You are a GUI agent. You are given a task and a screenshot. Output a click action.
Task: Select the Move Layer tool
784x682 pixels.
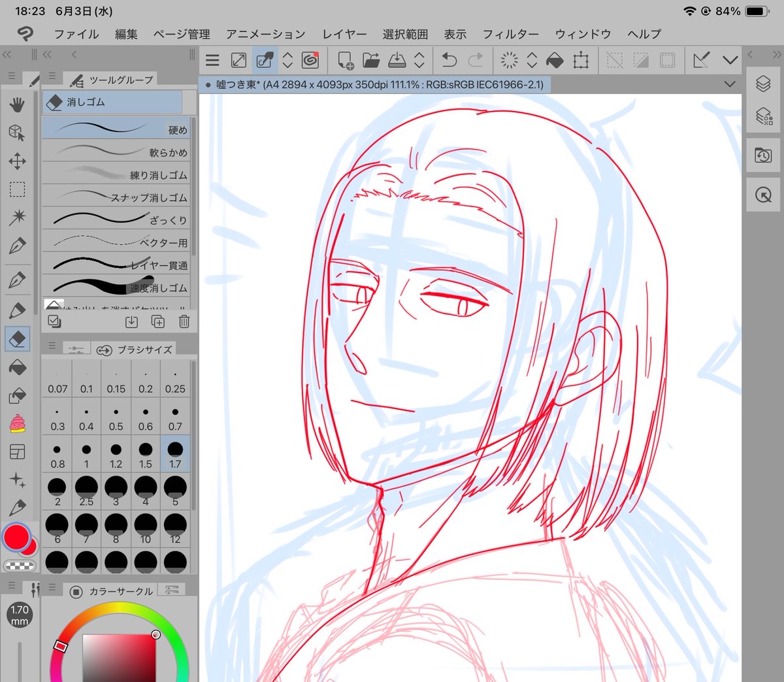coord(17,161)
